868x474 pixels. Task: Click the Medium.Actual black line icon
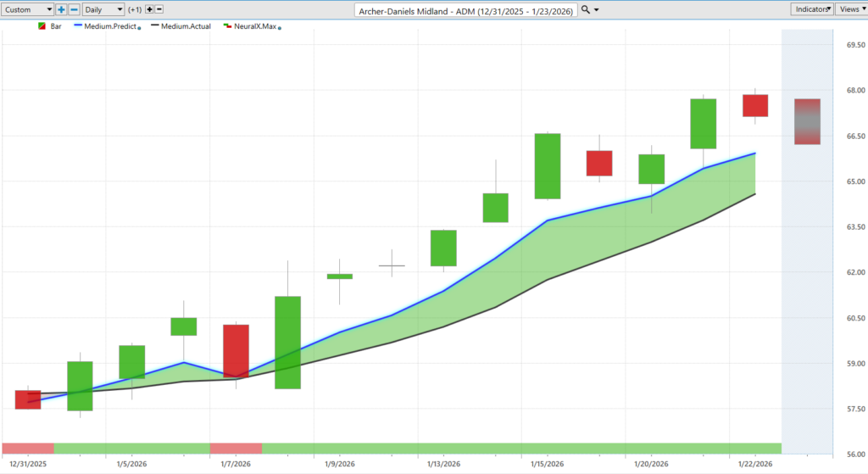click(x=155, y=25)
